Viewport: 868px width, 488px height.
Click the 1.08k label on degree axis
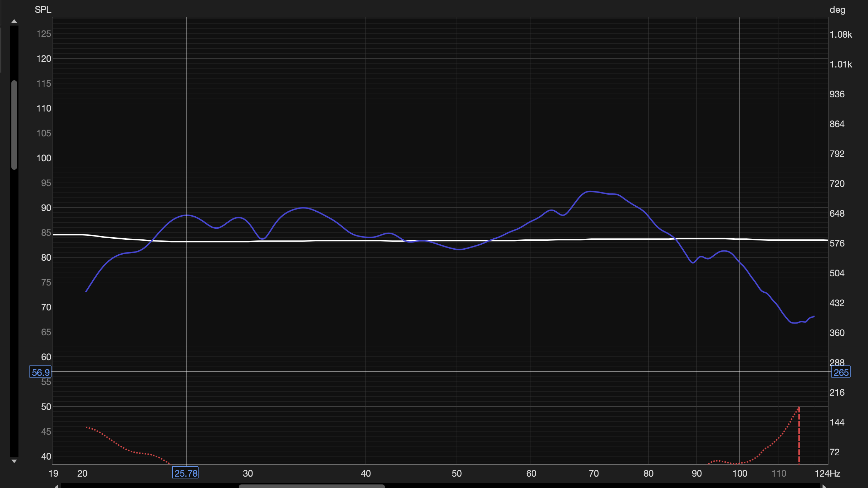(x=841, y=34)
